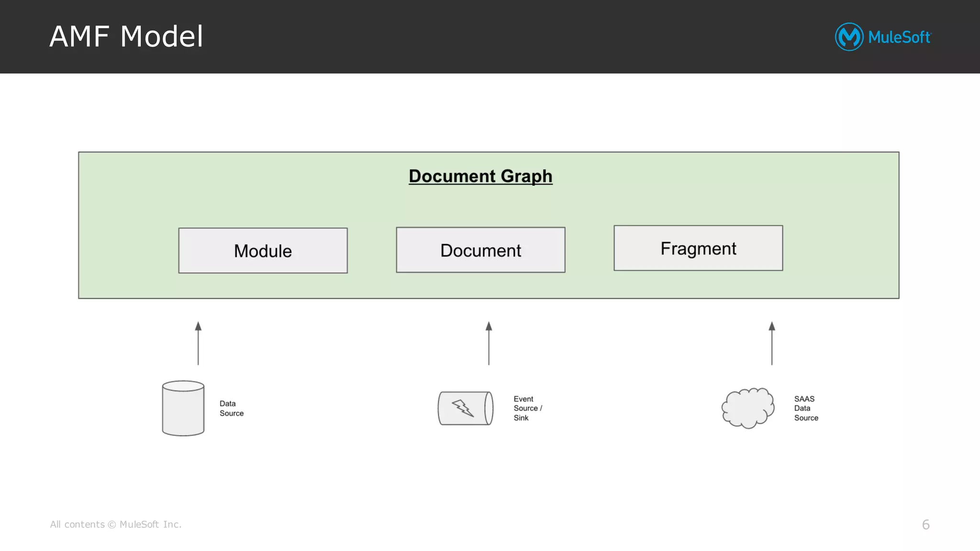Click the MuleSoft brand text
Image resolution: width=980 pixels, height=551 pixels.
[899, 37]
